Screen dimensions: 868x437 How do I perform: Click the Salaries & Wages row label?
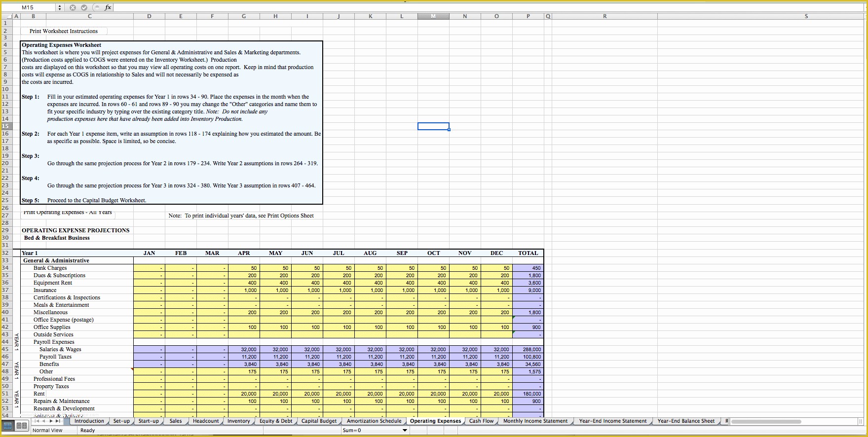(60, 349)
